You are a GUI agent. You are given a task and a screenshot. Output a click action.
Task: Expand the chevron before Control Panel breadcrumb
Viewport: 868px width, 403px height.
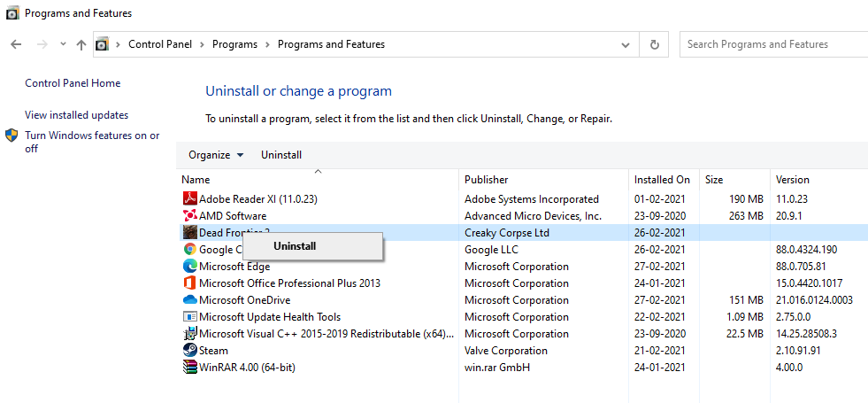(118, 44)
